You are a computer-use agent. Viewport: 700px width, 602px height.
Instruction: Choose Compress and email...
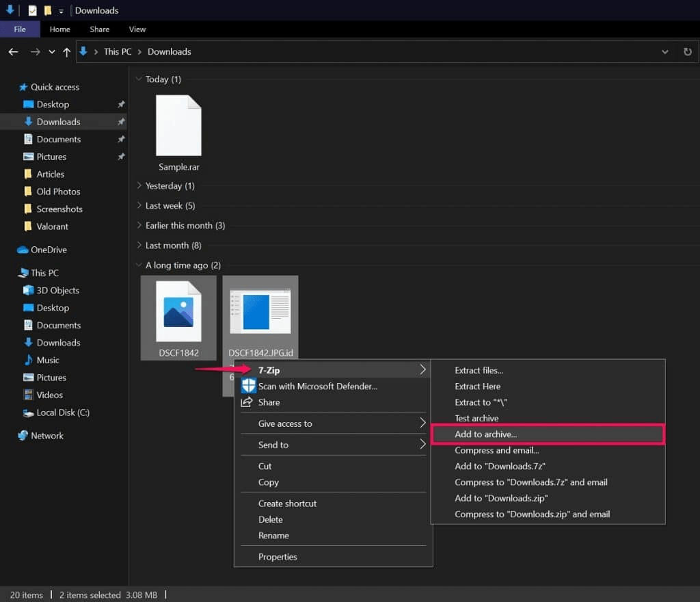point(548,450)
